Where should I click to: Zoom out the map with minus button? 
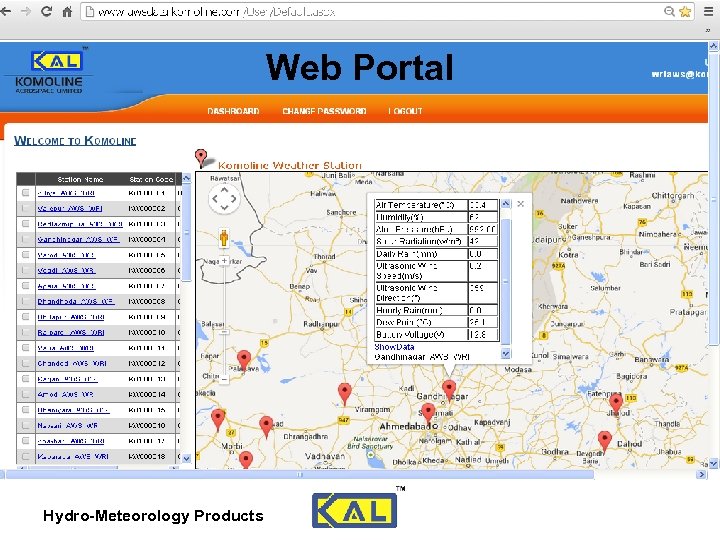224,379
